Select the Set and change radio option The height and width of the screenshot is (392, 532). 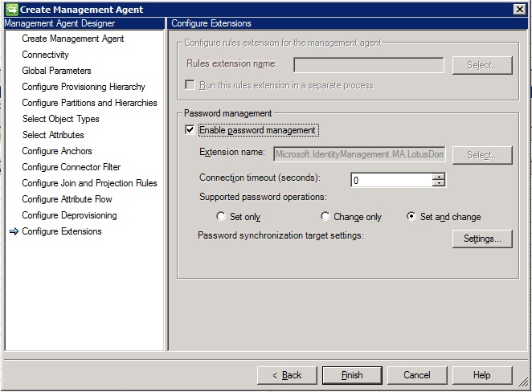click(411, 216)
